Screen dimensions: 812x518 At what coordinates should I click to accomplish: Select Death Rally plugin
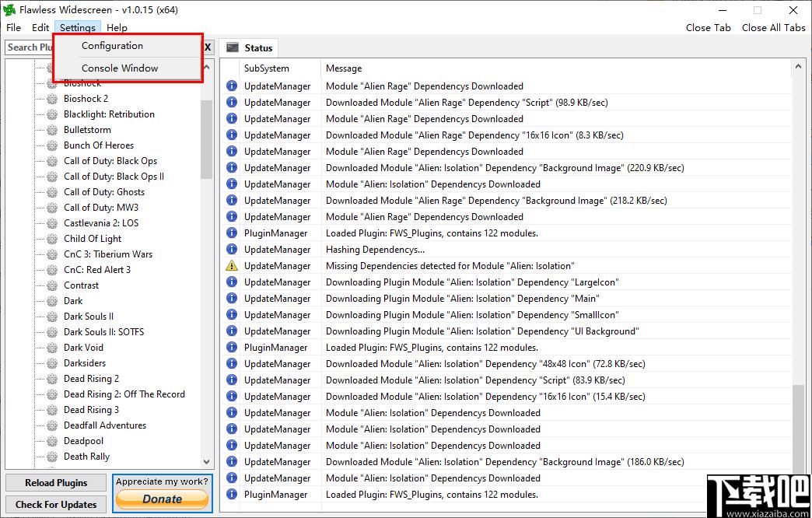[x=86, y=456]
